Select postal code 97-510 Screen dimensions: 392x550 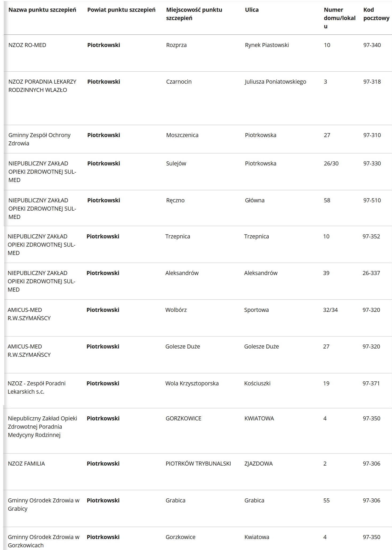(372, 200)
